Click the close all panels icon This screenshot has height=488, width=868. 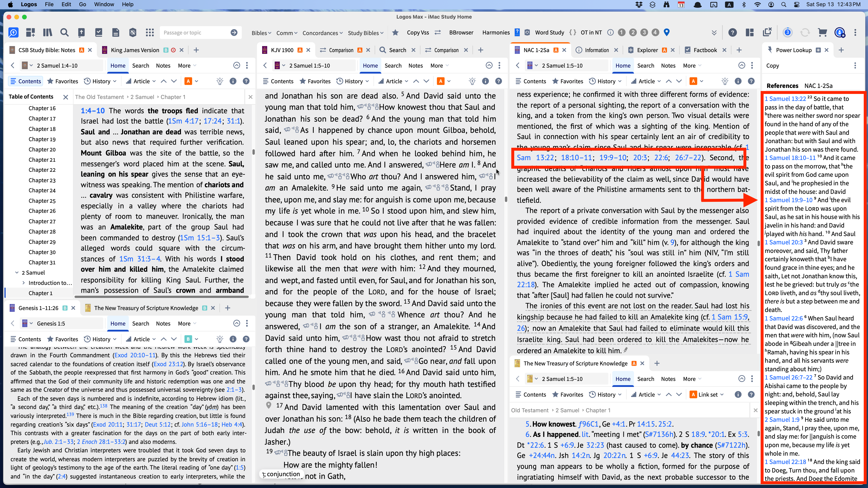click(767, 33)
